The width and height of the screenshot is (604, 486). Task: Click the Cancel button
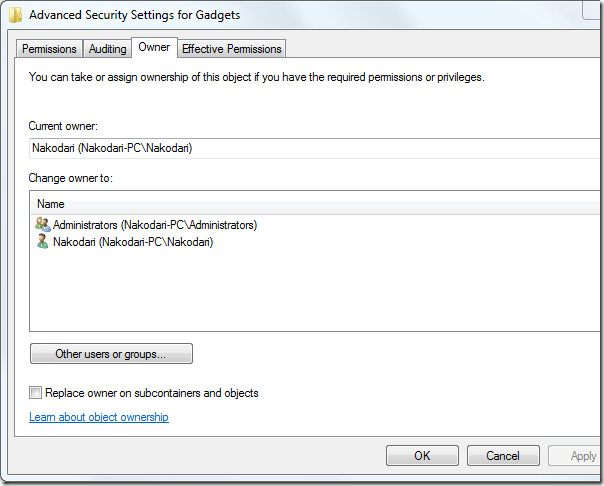point(503,456)
